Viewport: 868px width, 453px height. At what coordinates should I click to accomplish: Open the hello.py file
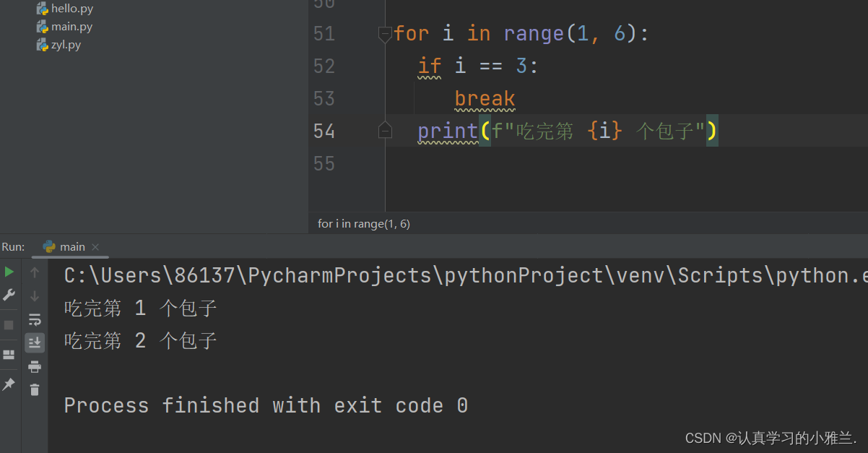click(x=71, y=9)
